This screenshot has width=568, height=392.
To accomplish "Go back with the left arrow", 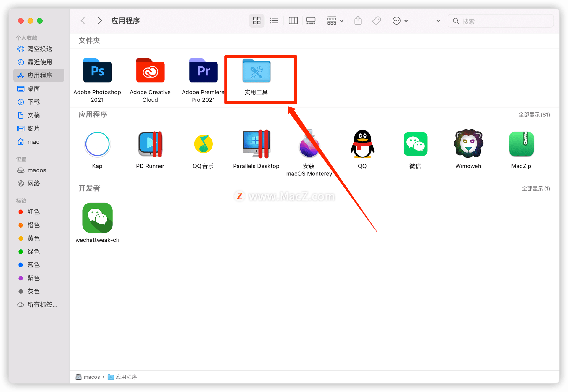I will tap(83, 21).
